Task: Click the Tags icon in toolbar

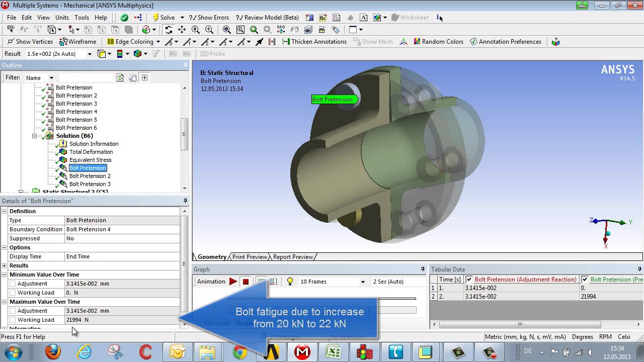Action: [336, 30]
